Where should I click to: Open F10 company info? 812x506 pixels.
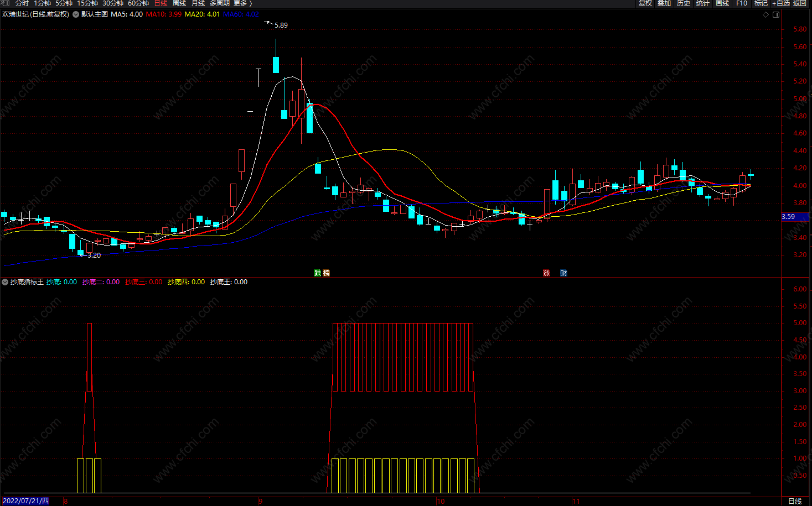742,3
